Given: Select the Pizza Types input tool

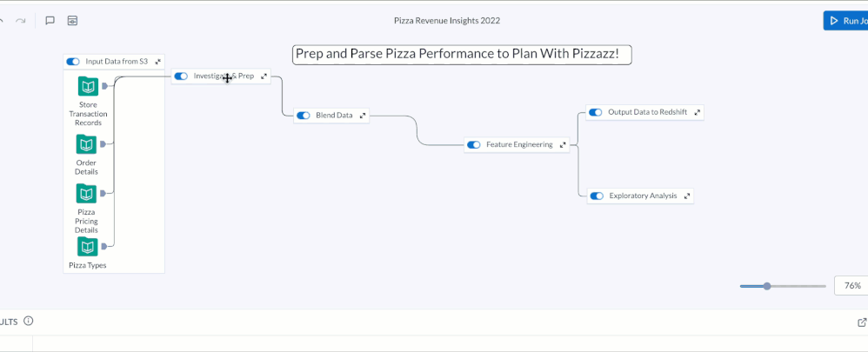Looking at the screenshot, I should click(87, 247).
